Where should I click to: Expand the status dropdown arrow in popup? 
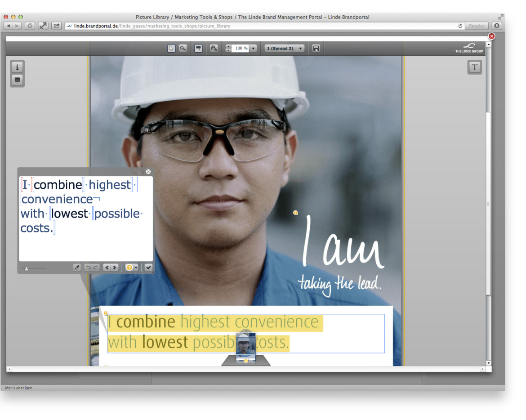click(x=136, y=268)
